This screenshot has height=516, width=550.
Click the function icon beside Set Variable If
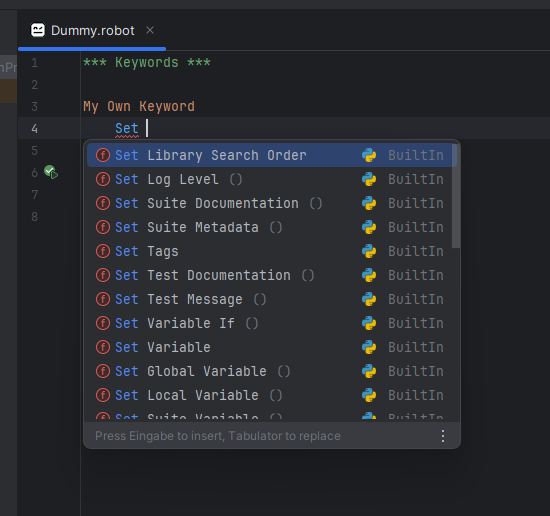[x=103, y=323]
